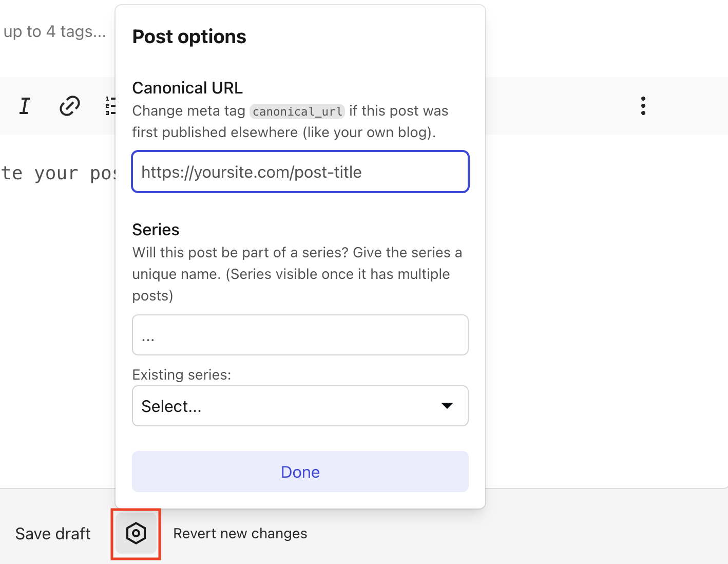The height and width of the screenshot is (564, 728).
Task: Click the canonical_url code tag
Action: point(297,111)
